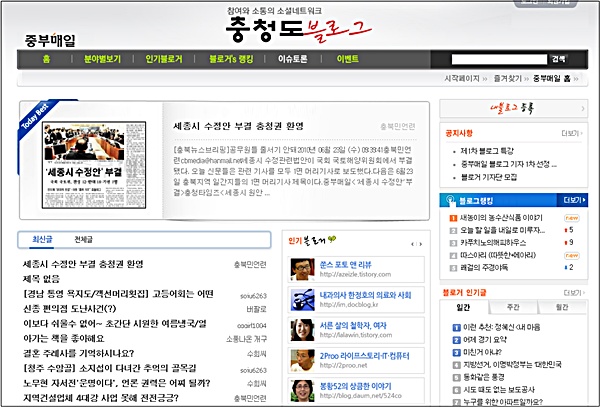
Task: Open notice 제1차 블로그 특강
Action: (487, 151)
